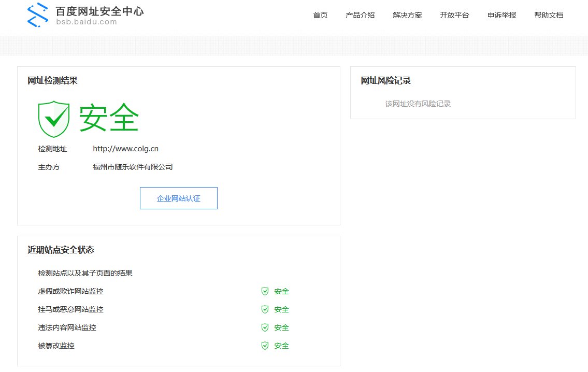Click the Baidu security center logo icon
The width and height of the screenshot is (588, 372).
[38, 15]
